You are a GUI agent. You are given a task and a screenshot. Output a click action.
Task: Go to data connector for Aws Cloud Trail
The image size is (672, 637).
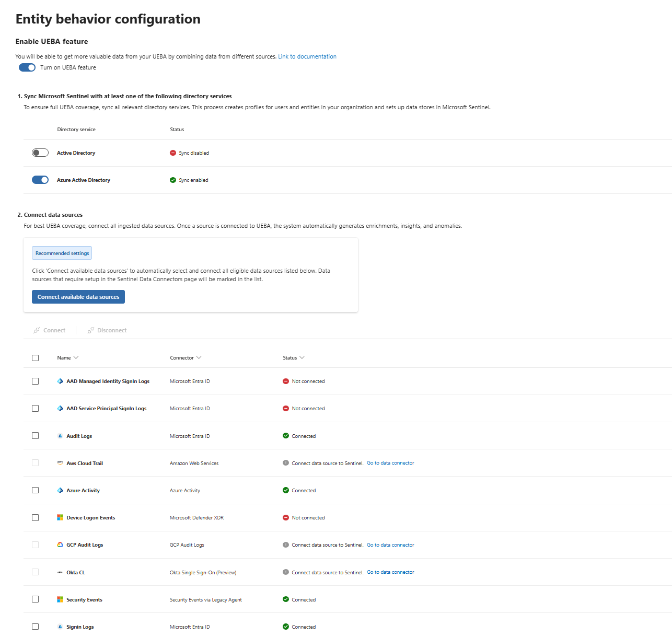390,463
